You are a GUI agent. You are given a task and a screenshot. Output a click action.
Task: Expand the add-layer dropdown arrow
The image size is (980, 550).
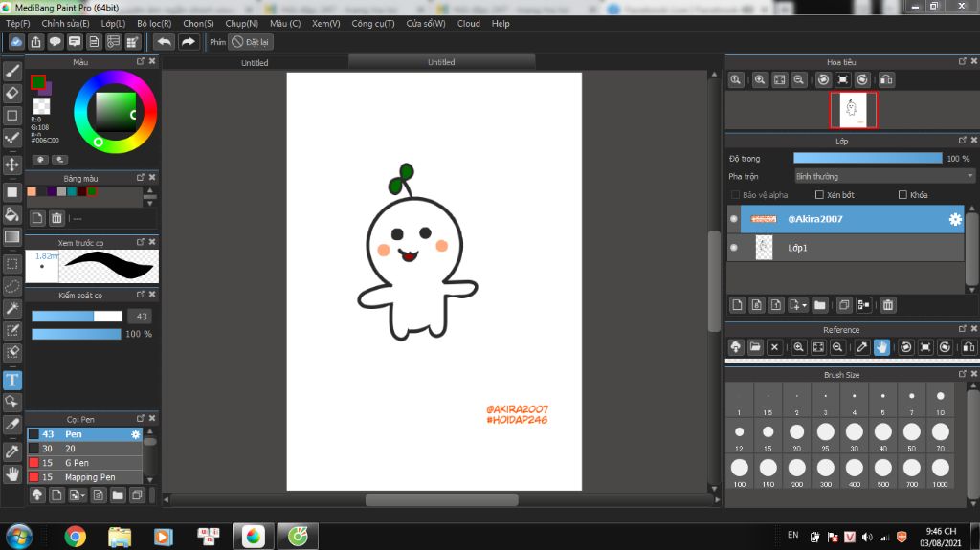coord(805,305)
